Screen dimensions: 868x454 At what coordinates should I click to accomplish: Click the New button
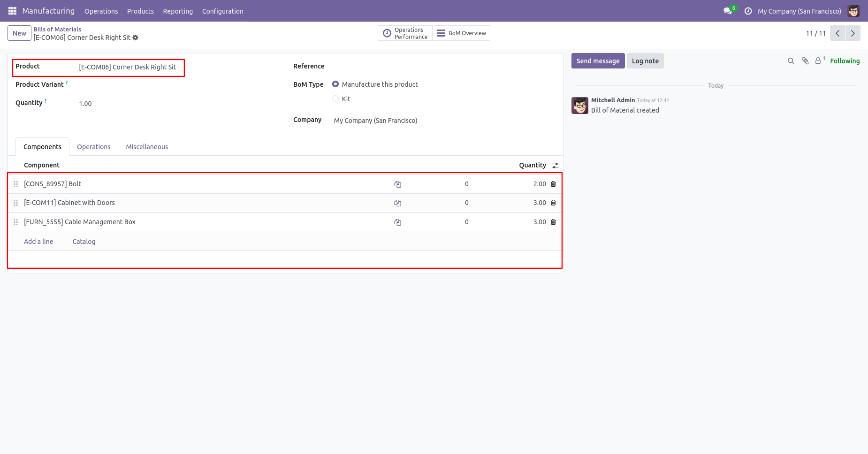[19, 33]
